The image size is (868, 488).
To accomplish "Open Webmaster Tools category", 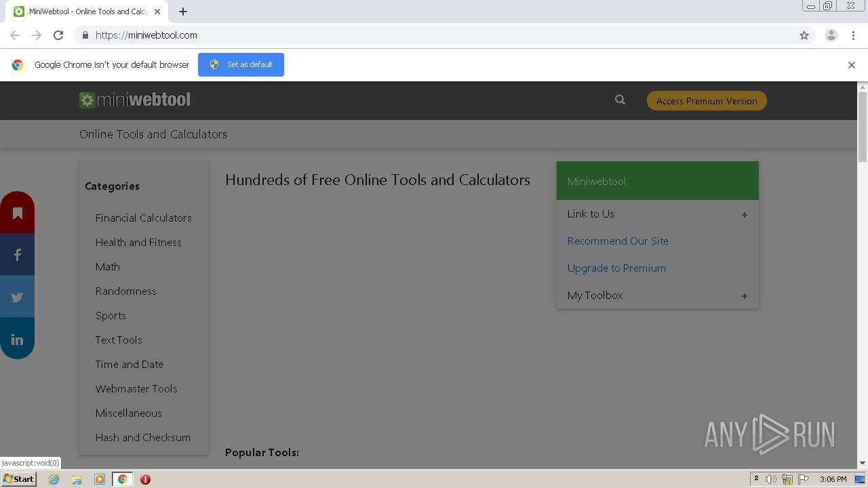I will click(x=136, y=389).
